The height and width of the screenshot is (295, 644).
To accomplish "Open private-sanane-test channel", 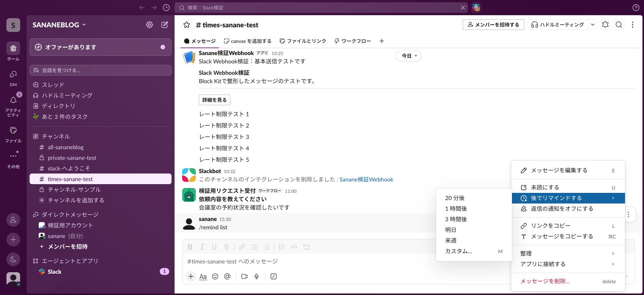I will coord(101,158).
